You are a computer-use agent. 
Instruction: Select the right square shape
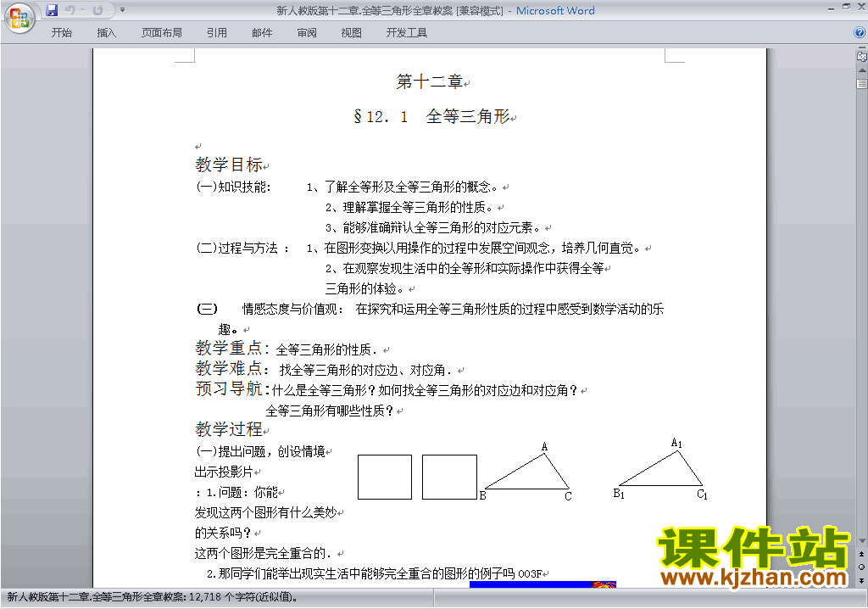point(449,478)
